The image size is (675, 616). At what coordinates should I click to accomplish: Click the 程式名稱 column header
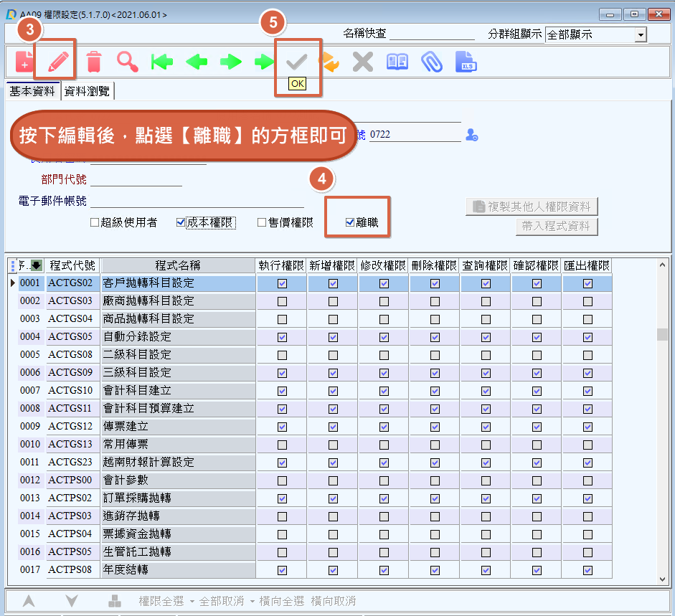tap(178, 265)
